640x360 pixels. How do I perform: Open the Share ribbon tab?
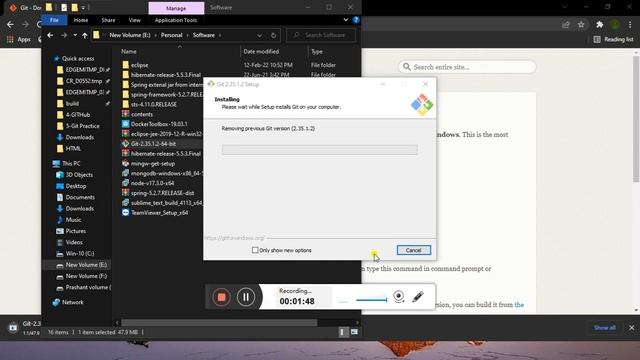[108, 20]
